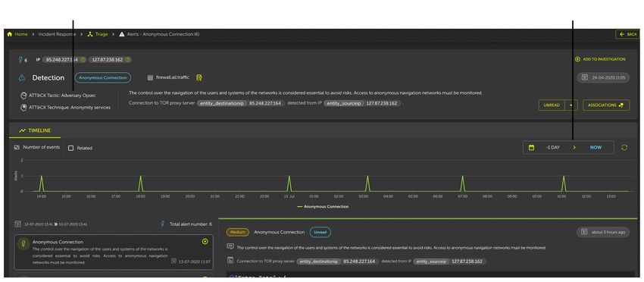Click entity_destinationip chip in alert detail
Image resolution: width=644 pixels, height=282 pixels.
pos(319,262)
